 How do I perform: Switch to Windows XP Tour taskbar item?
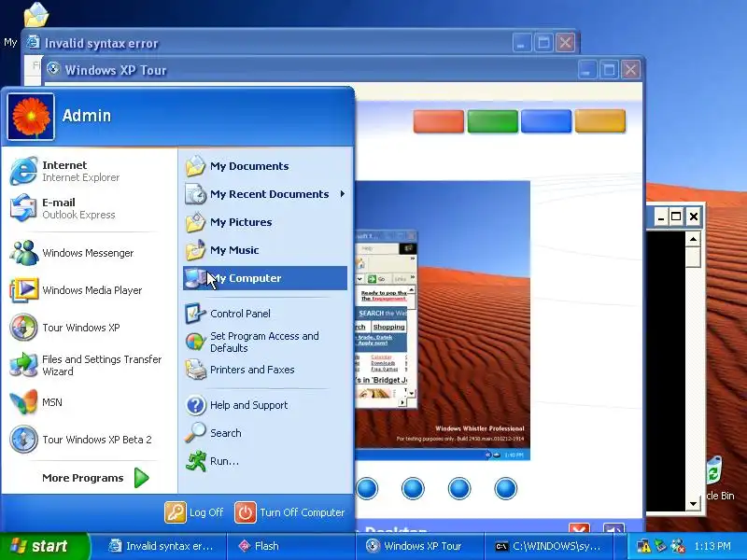419,546
